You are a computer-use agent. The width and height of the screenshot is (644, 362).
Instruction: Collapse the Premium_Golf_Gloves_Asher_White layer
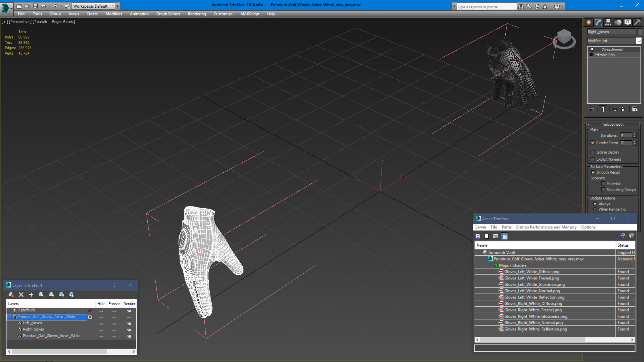[9, 317]
